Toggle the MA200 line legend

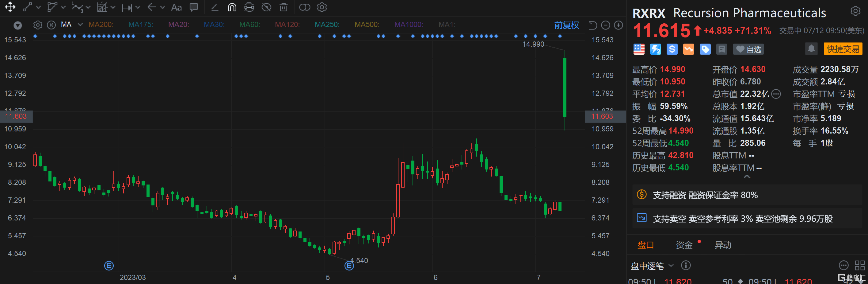101,25
